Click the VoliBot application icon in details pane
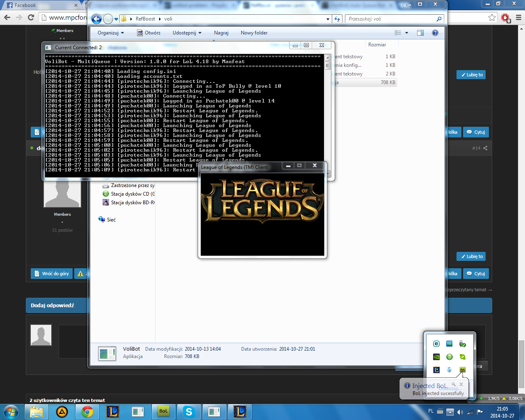The image size is (525, 420). (107, 354)
